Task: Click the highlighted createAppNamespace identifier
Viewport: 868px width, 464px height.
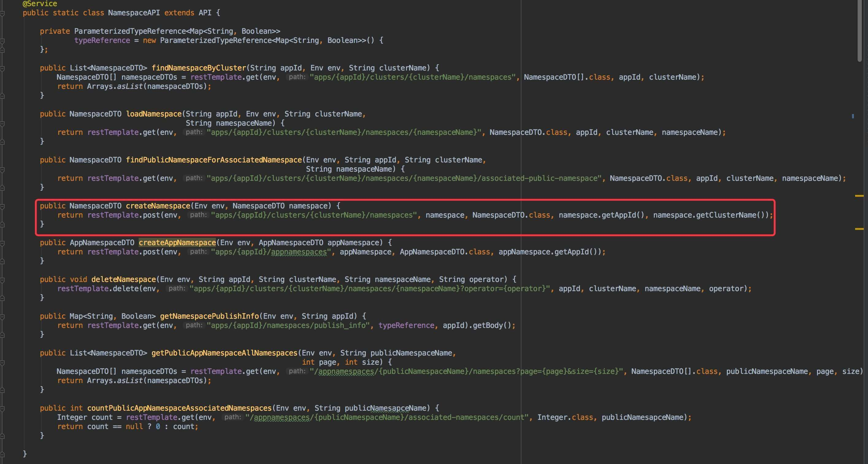Action: pyautogui.click(x=177, y=242)
